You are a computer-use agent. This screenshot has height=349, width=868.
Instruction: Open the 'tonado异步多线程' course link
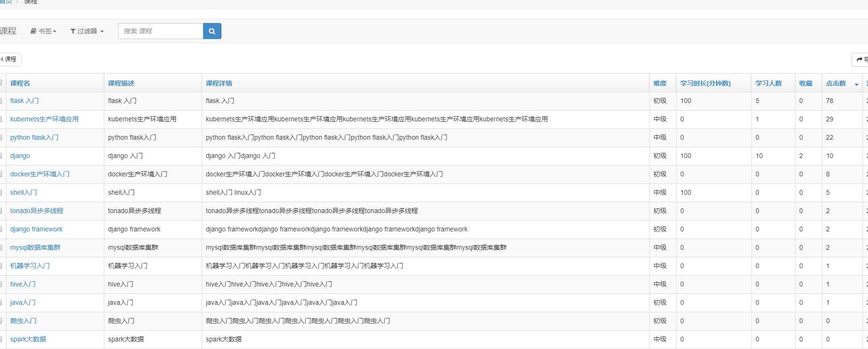37,211
